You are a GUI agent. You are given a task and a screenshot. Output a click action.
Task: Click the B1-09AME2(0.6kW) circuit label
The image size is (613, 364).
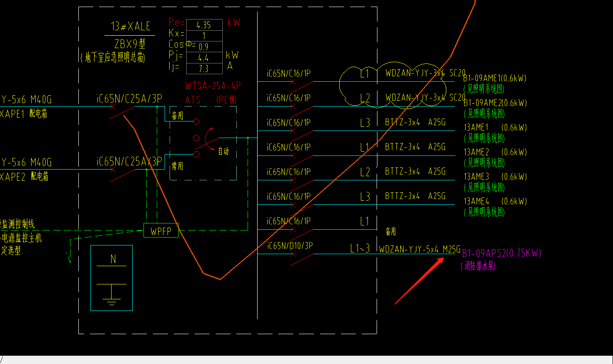pyautogui.click(x=495, y=102)
